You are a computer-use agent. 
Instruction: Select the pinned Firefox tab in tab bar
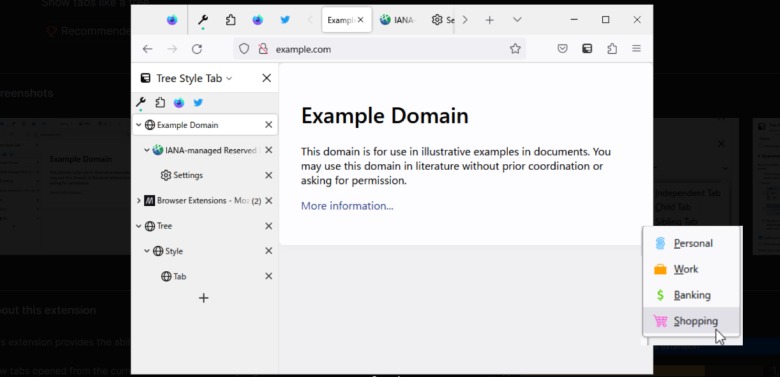pyautogui.click(x=258, y=20)
